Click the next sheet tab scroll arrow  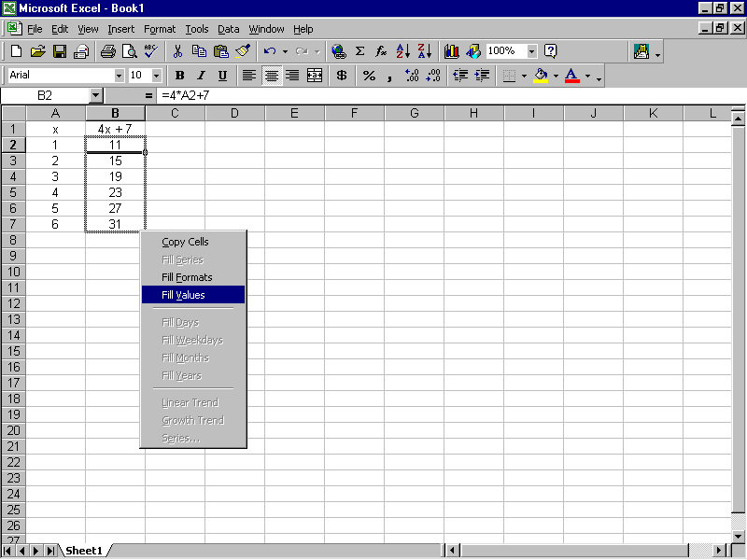coord(35,551)
